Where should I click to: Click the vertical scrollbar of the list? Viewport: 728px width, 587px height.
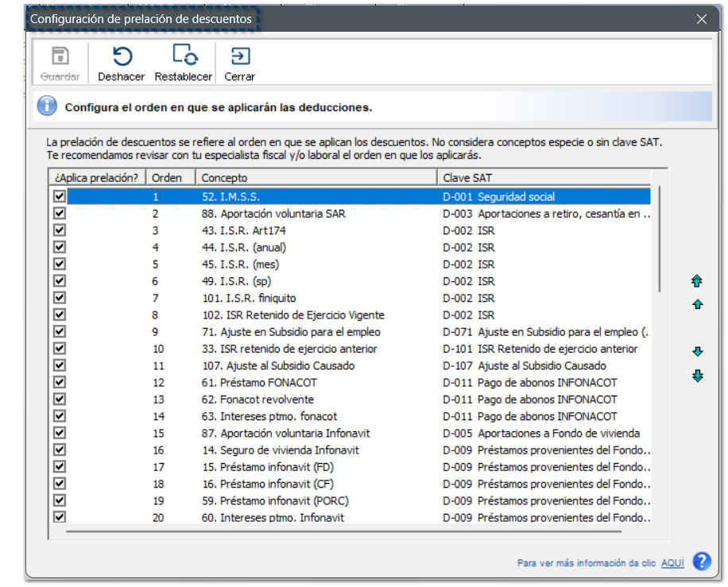click(x=659, y=238)
